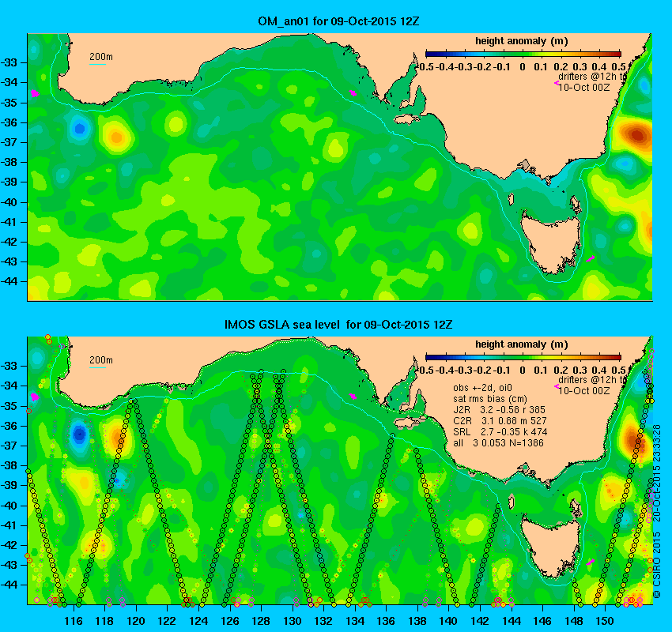Select 'height anomaly (m)' label in OM_an01 panel
672x632 pixels.
pos(521,42)
